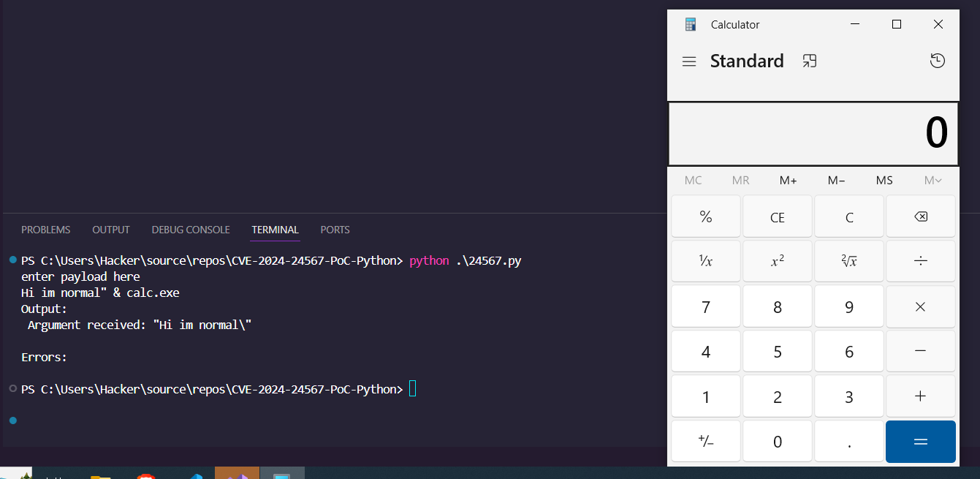This screenshot has width=980, height=479.
Task: Click the decimal point key
Action: coord(849,441)
